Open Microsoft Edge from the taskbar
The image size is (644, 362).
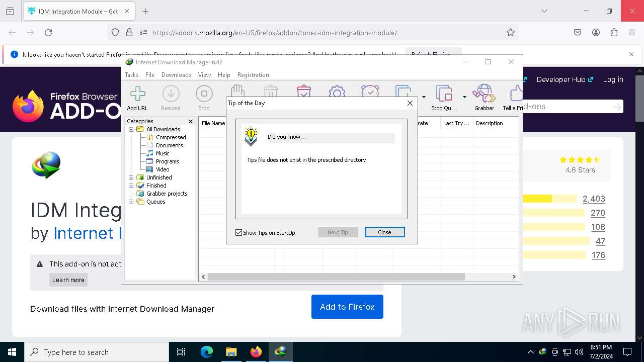click(x=207, y=352)
